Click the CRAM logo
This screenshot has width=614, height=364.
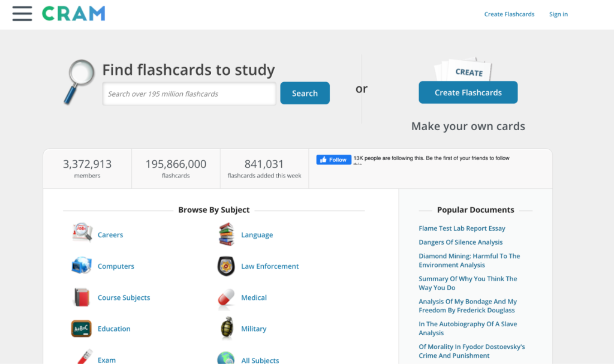click(x=73, y=13)
